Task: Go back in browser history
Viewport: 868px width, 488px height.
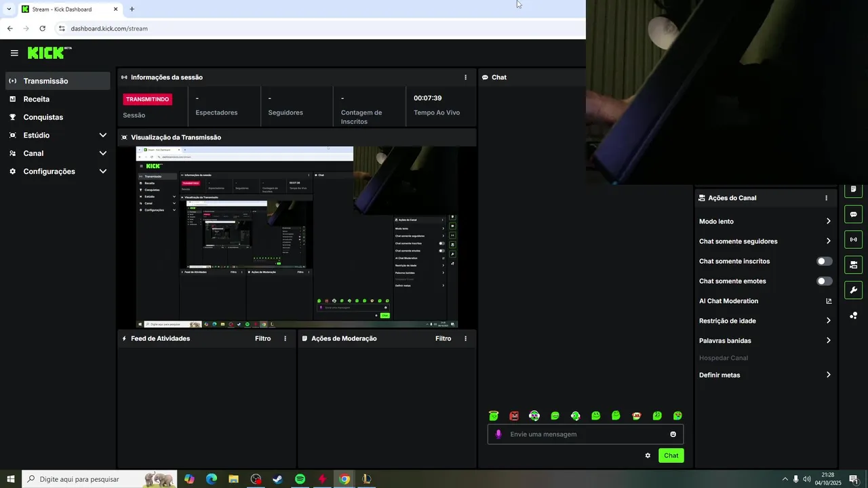Action: tap(9, 28)
